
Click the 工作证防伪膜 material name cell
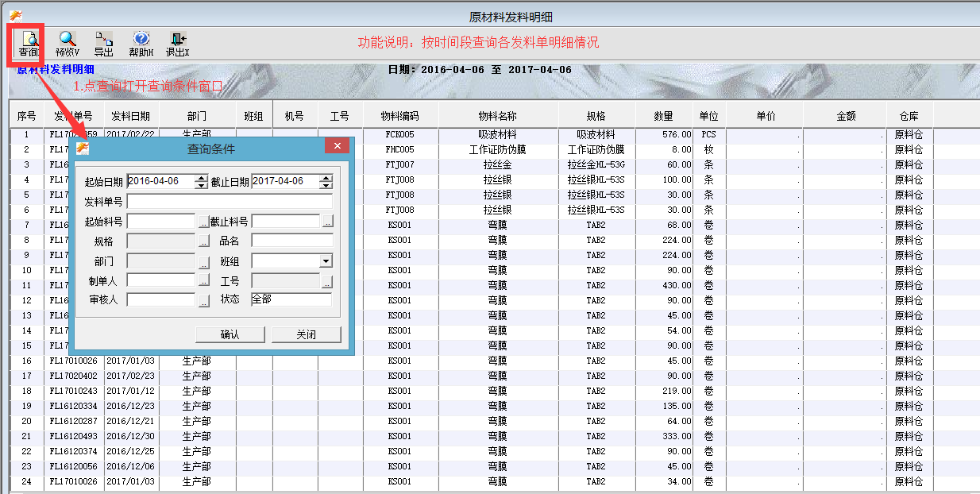pos(498,149)
